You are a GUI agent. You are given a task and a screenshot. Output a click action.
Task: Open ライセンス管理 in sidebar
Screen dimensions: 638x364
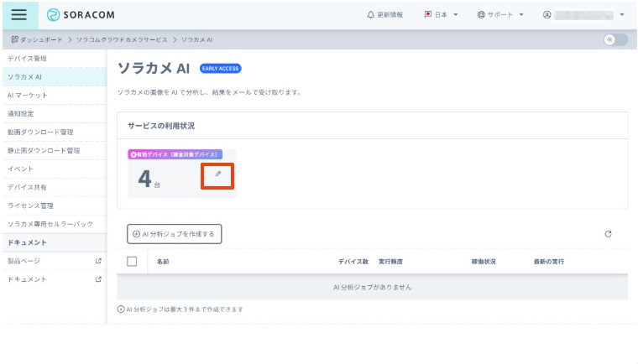[55, 205]
